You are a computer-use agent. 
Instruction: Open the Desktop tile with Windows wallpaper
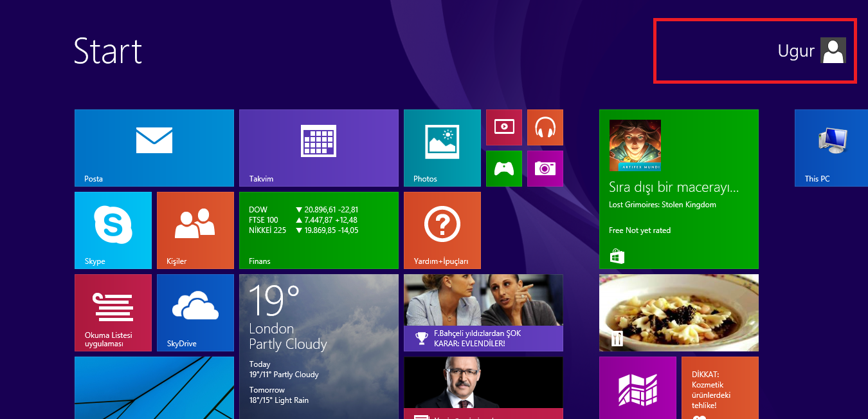pos(154,387)
